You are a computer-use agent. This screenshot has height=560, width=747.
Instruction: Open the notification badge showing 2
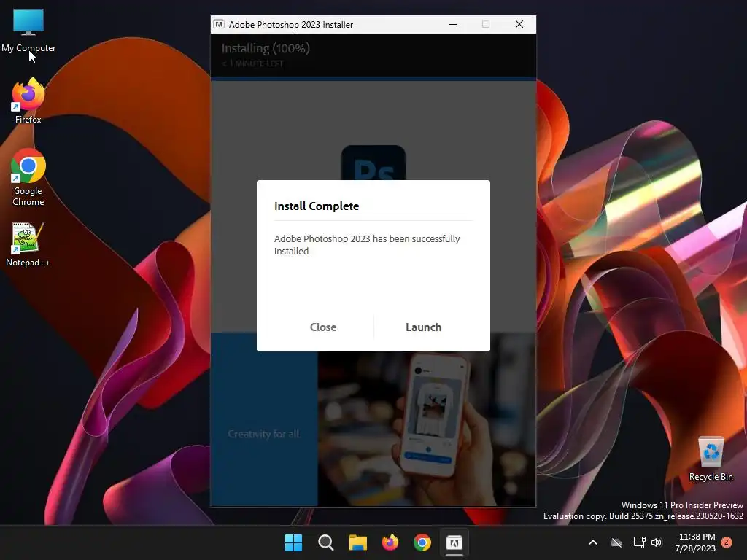(727, 542)
